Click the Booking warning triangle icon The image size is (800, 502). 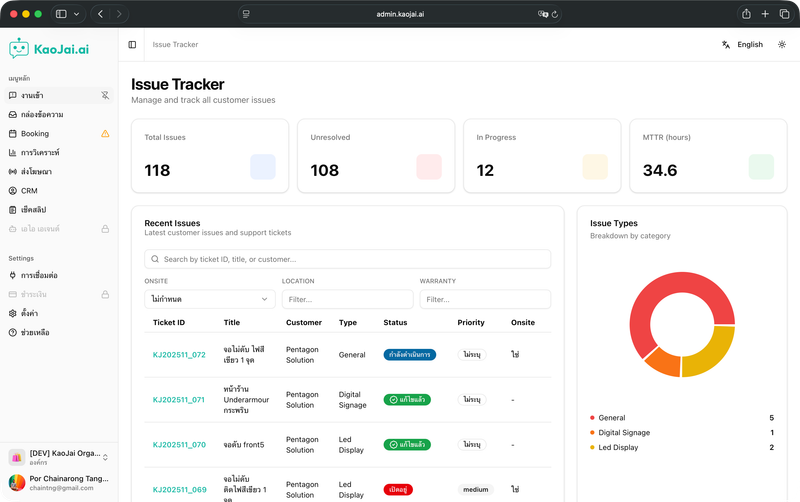click(105, 133)
